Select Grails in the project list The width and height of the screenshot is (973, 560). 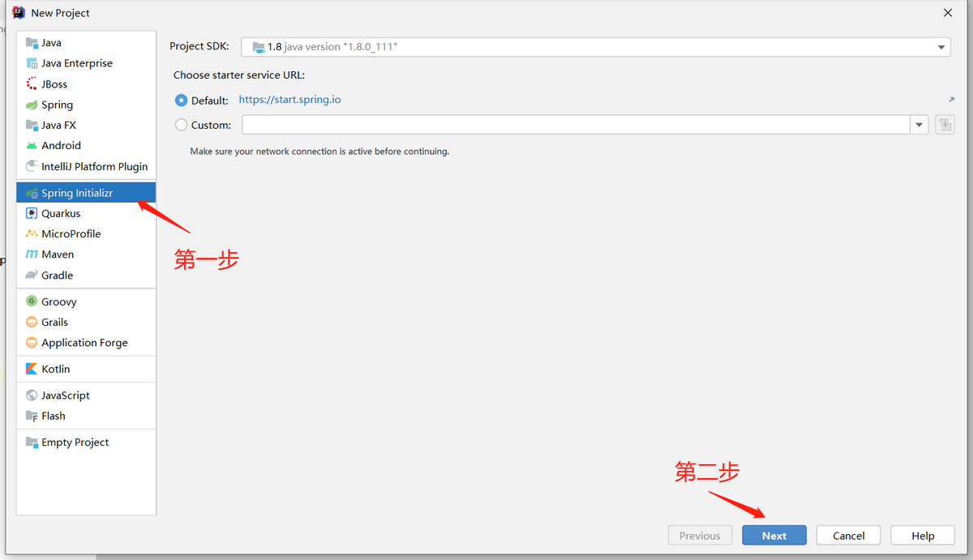pos(86,322)
